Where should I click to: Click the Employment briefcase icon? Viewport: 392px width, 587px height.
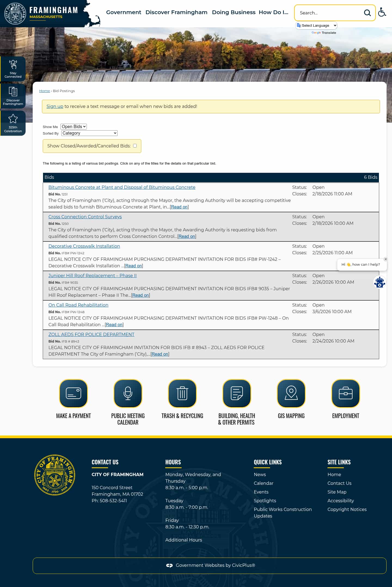tap(346, 393)
